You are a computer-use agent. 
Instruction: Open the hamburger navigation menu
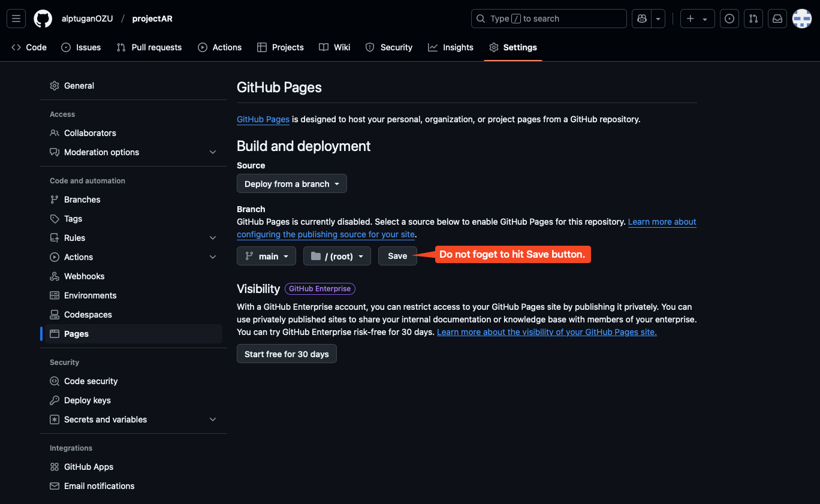pos(16,19)
